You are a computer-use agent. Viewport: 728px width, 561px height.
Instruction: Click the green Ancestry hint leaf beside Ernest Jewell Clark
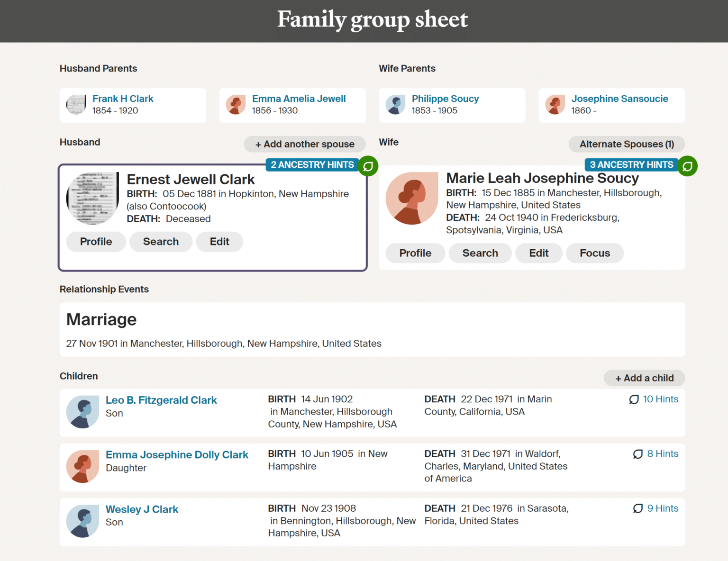tap(368, 166)
